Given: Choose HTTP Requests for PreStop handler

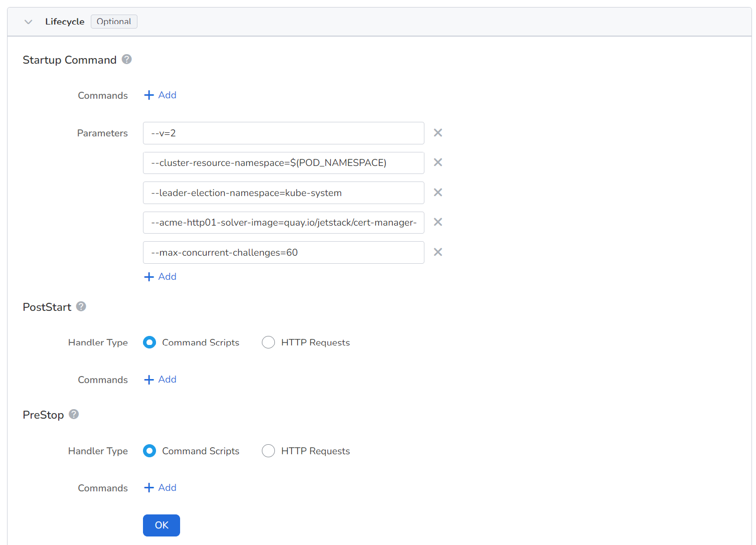Looking at the screenshot, I should pos(268,451).
